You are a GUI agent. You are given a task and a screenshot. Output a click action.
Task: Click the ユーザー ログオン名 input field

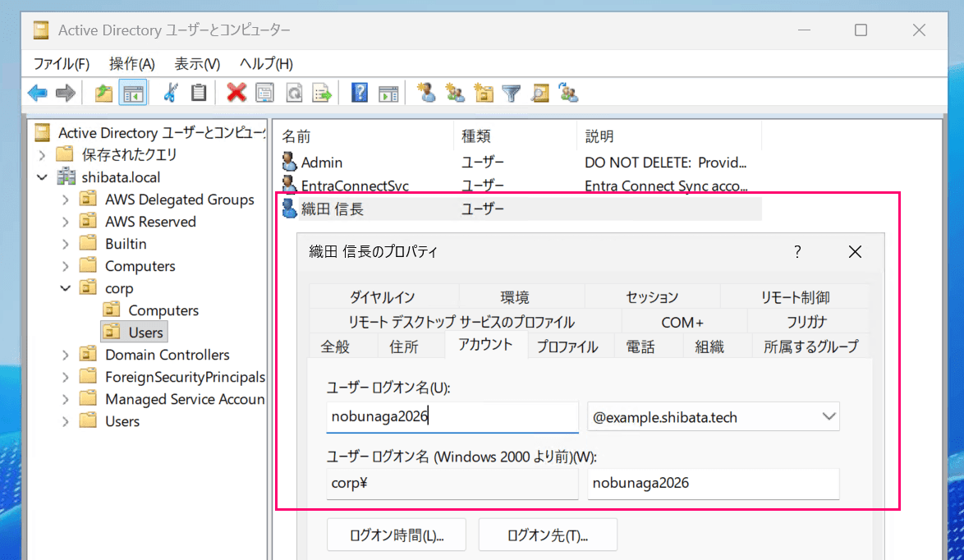[452, 417]
